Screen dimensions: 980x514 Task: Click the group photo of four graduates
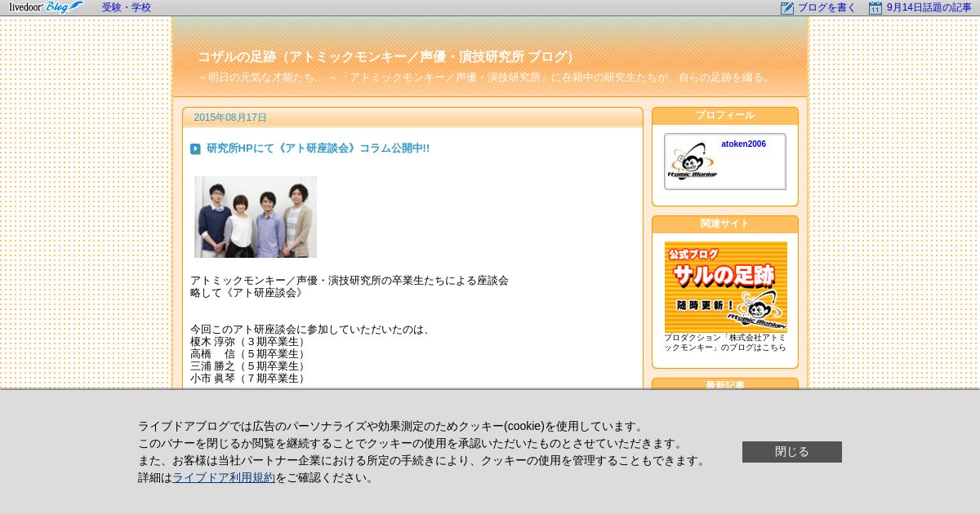point(256,217)
